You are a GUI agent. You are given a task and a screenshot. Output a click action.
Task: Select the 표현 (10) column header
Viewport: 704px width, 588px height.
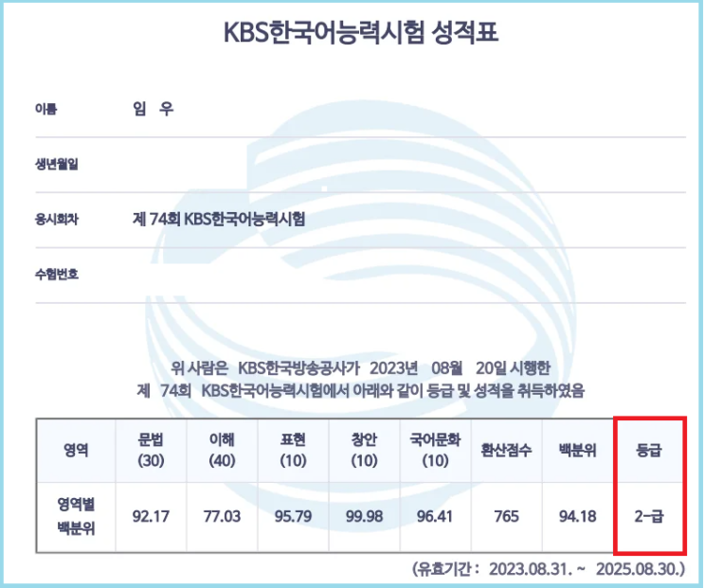point(293,451)
